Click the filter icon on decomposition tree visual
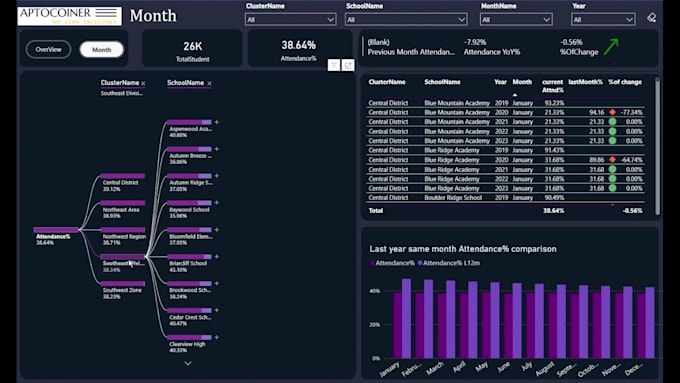The height and width of the screenshot is (383, 680). pos(333,65)
